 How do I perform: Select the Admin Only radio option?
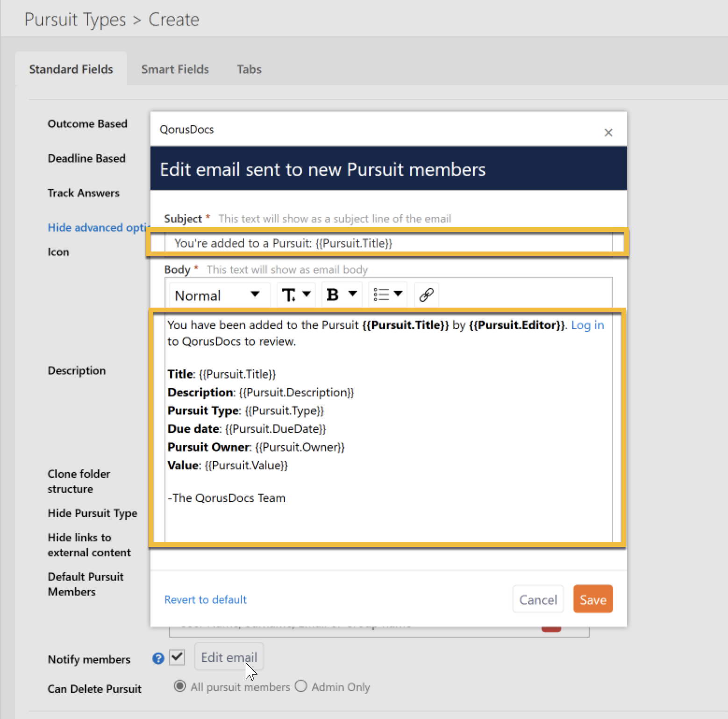[301, 686]
